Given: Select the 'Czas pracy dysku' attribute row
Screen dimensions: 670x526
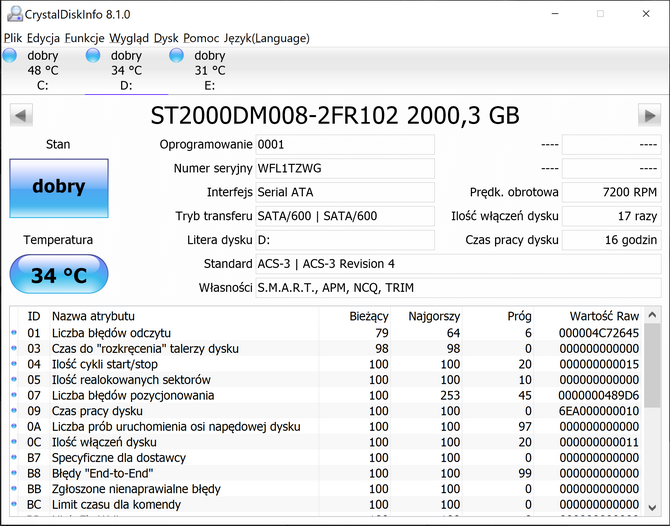Looking at the screenshot, I should 326,411.
